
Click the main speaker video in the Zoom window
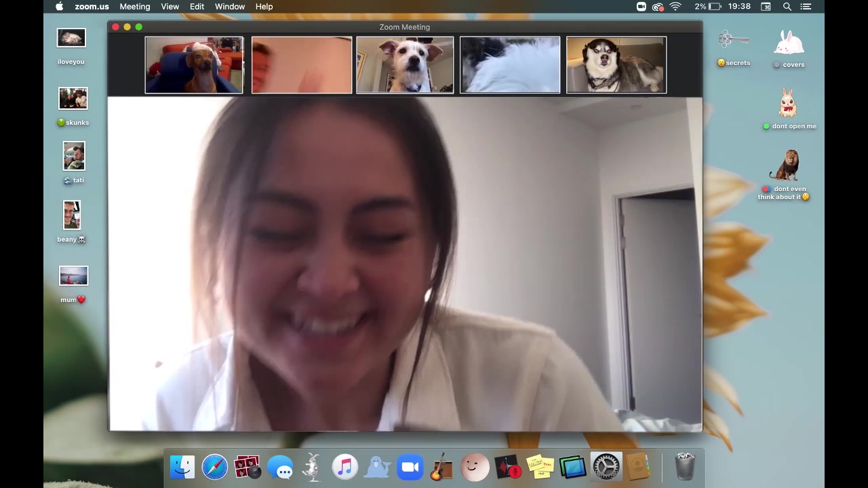coord(405,264)
